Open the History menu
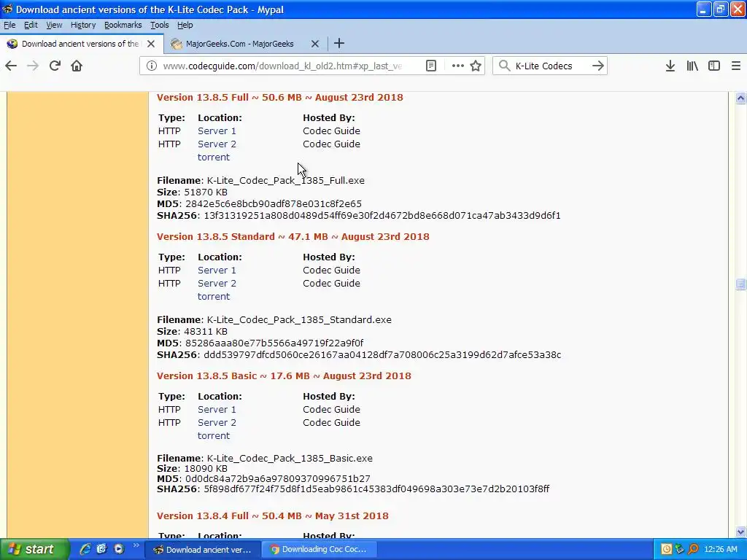The width and height of the screenshot is (747, 560). click(x=83, y=25)
